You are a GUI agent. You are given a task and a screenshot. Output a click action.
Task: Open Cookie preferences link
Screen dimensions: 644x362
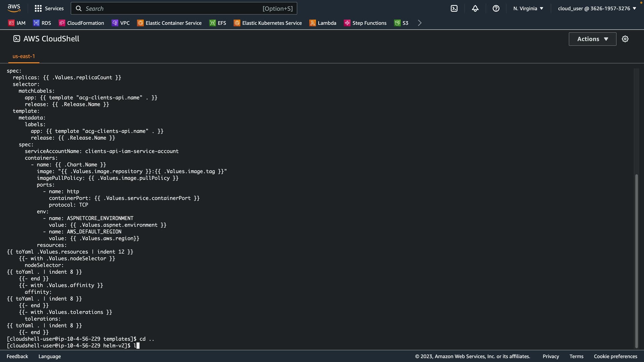[x=615, y=356]
